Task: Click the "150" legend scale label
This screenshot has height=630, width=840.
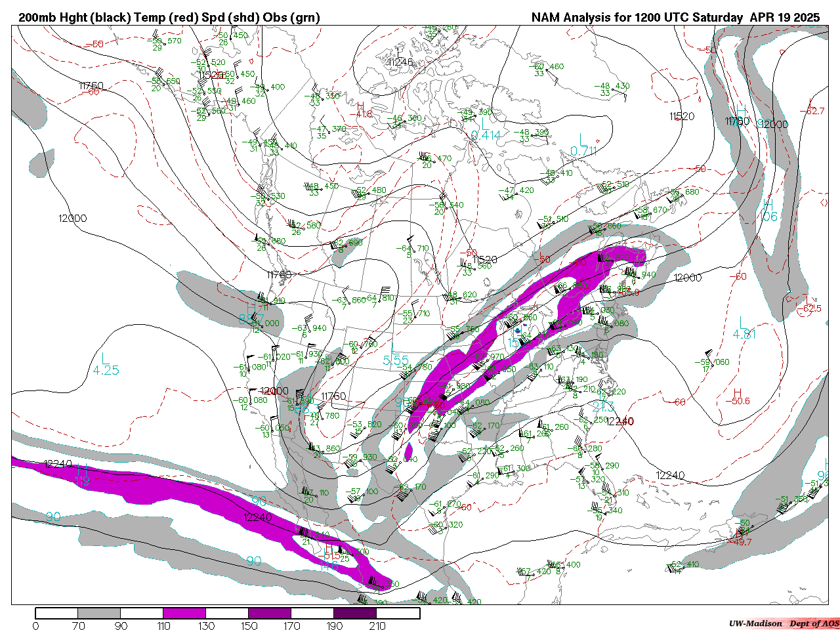Action: (249, 625)
